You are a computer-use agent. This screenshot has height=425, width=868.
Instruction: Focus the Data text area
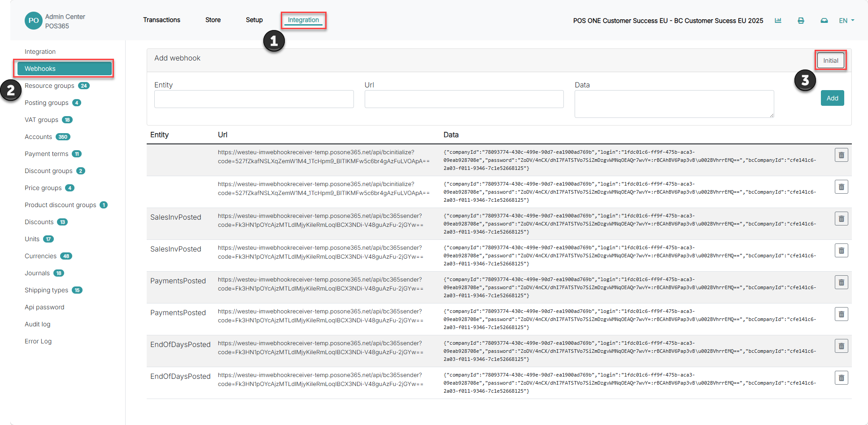674,104
